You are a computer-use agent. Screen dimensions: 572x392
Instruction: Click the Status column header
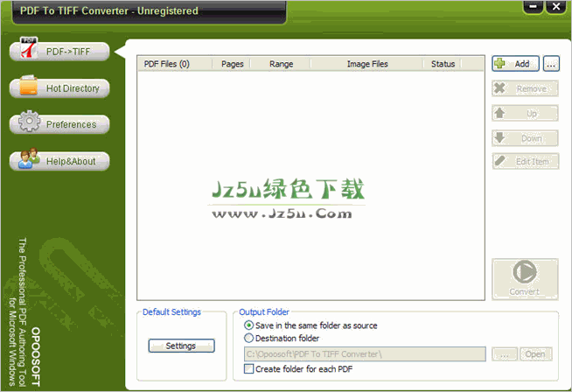443,64
